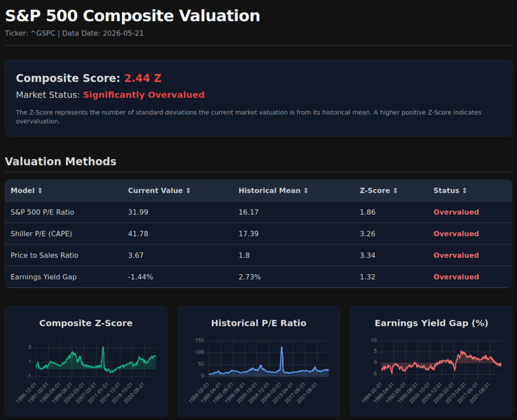Click current value -1.44%
The height and width of the screenshot is (420, 517).
click(x=140, y=277)
